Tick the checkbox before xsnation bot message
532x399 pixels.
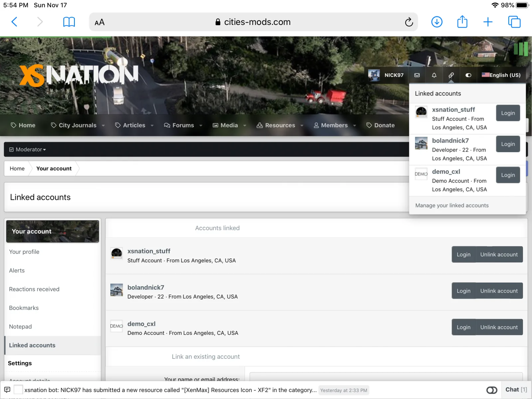tap(18, 390)
